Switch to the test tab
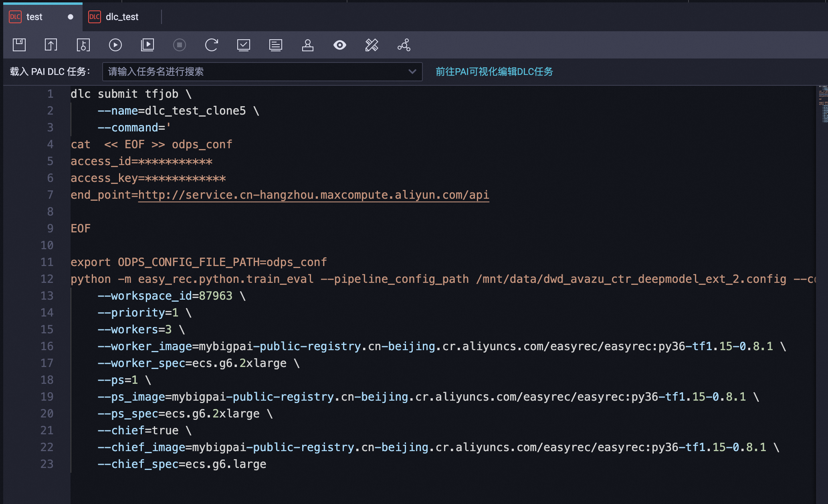828x504 pixels. [43, 17]
